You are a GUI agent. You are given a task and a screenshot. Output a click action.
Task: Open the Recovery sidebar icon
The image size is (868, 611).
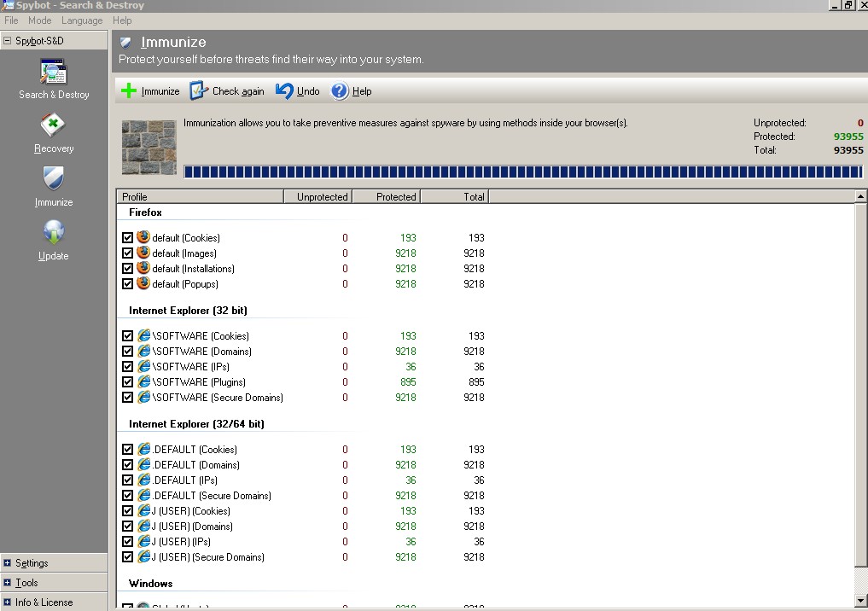coord(53,125)
